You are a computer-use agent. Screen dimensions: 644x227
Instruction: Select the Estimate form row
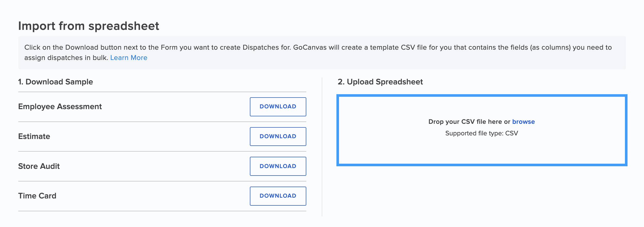coord(34,136)
